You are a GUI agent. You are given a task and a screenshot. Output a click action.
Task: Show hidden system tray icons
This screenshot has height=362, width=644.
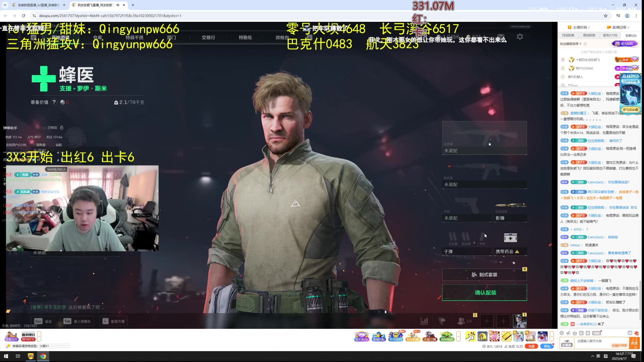[592, 356]
